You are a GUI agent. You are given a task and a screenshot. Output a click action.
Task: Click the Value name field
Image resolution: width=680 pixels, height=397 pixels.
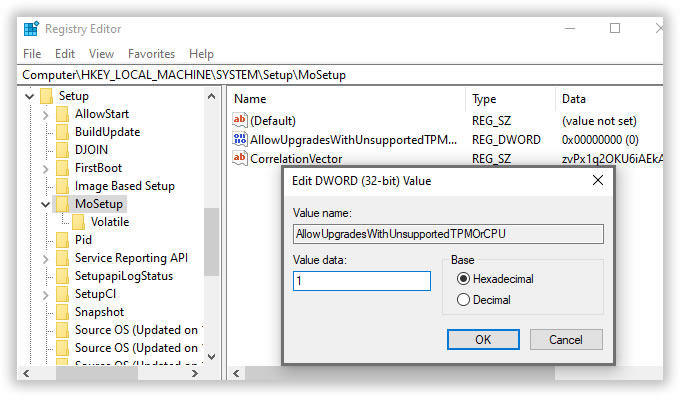tap(448, 234)
